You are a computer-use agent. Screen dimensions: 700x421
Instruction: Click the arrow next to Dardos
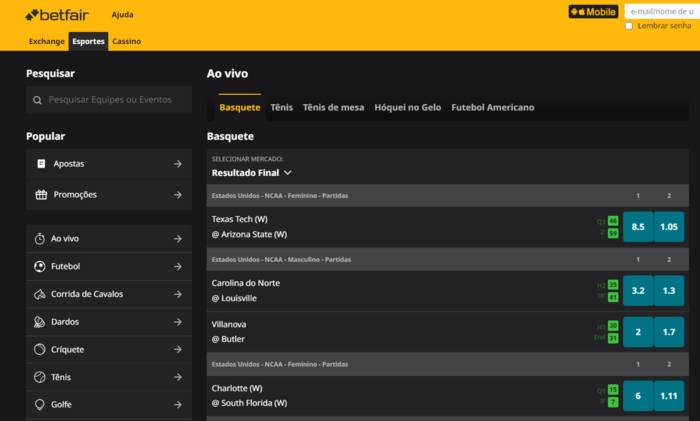pyautogui.click(x=178, y=322)
